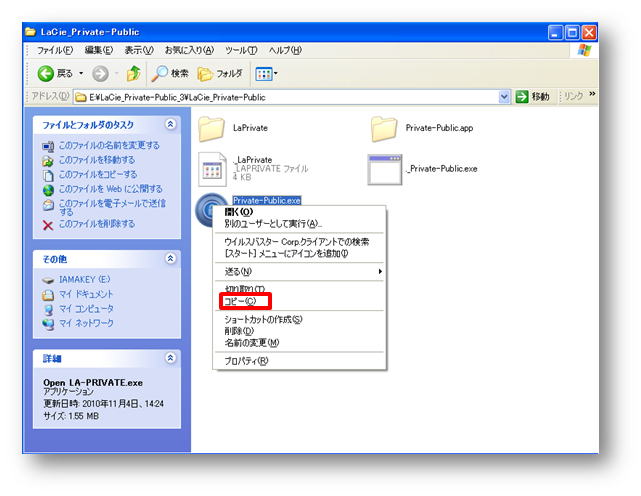Click the このファイルをコピーする link
The image size is (641, 496).
coord(98,175)
